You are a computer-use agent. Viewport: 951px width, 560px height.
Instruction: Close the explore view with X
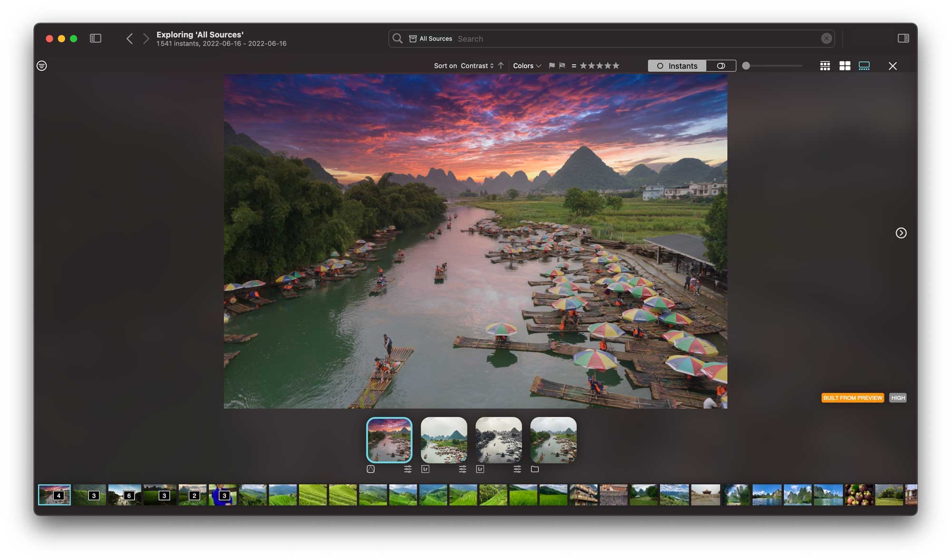point(893,66)
